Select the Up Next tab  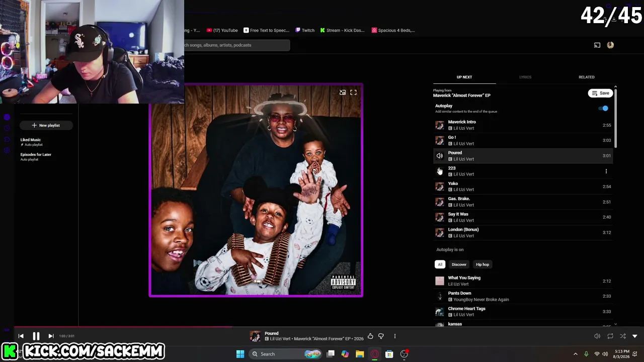464,77
